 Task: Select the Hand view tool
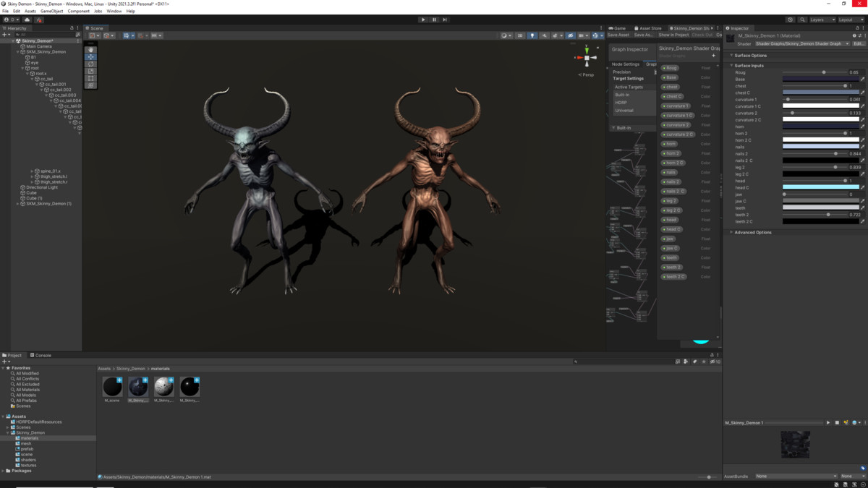click(x=91, y=50)
